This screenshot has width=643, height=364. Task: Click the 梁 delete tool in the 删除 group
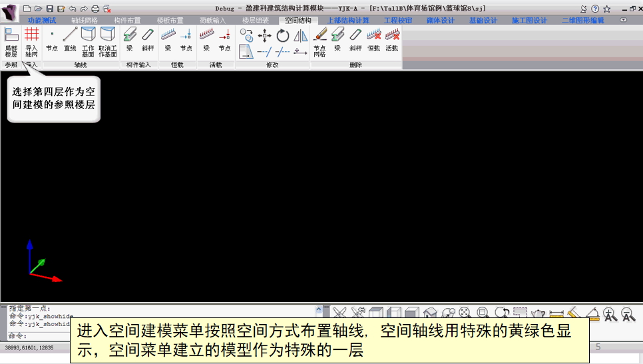(338, 40)
